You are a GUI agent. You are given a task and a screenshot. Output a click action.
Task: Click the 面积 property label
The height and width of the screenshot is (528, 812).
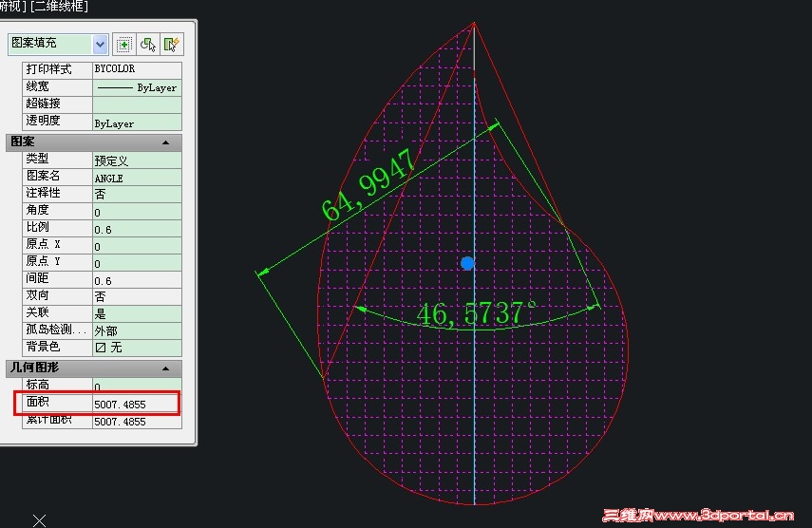click(37, 403)
